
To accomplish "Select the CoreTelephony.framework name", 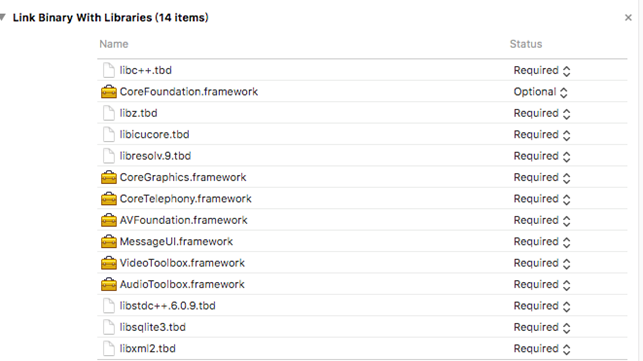I will pyautogui.click(x=185, y=199).
